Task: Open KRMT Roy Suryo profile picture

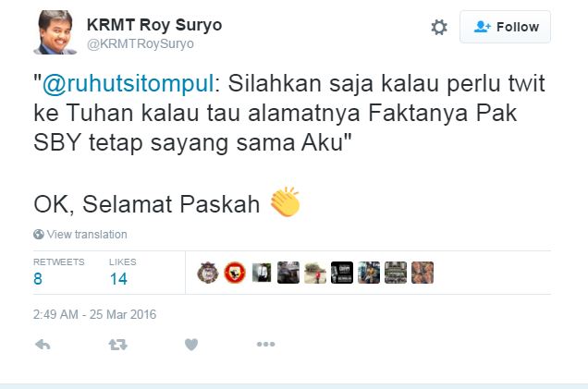Action: click(55, 32)
